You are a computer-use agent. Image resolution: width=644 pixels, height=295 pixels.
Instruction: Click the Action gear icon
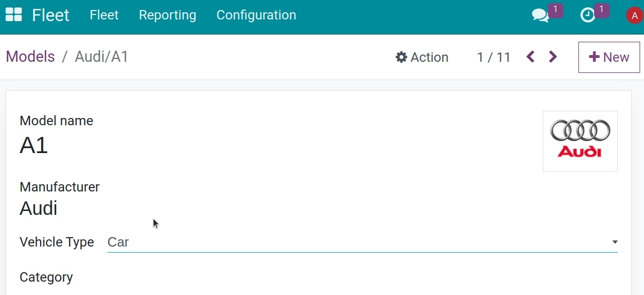tap(401, 57)
